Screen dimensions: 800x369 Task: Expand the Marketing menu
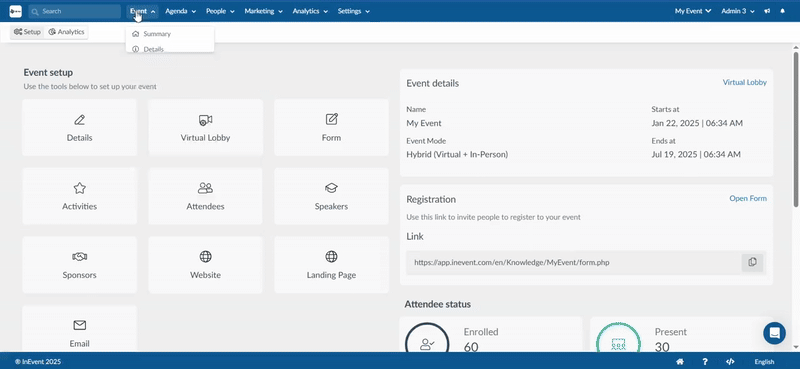click(x=263, y=11)
